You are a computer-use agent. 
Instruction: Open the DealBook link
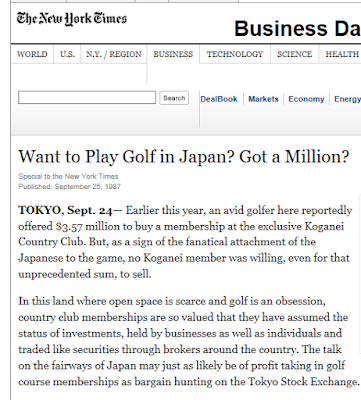coord(219,99)
